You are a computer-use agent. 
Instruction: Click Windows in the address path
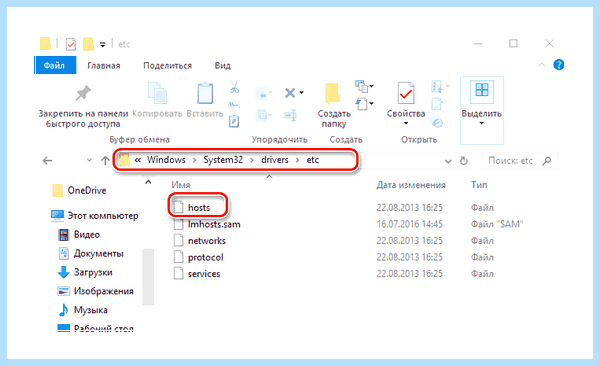point(166,160)
